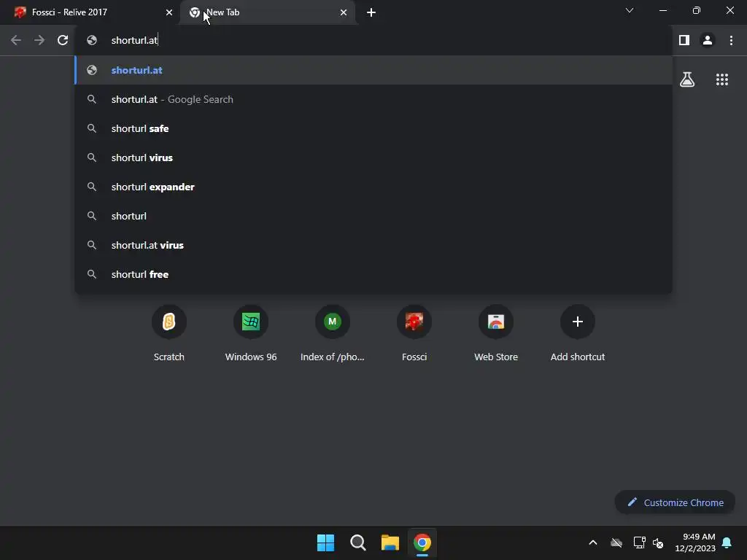Minimize the Chrome window
This screenshot has height=560, width=747.
coord(662,10)
